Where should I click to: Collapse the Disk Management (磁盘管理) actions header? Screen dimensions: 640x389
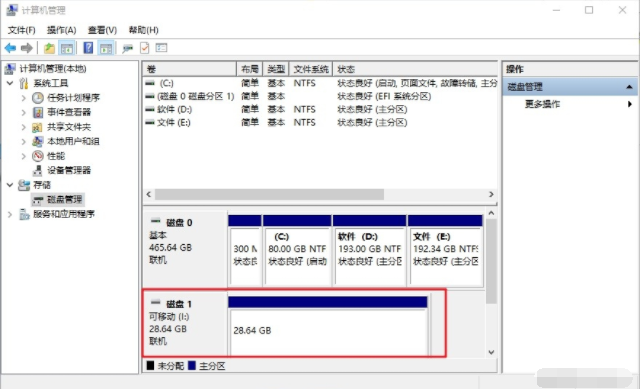click(629, 87)
